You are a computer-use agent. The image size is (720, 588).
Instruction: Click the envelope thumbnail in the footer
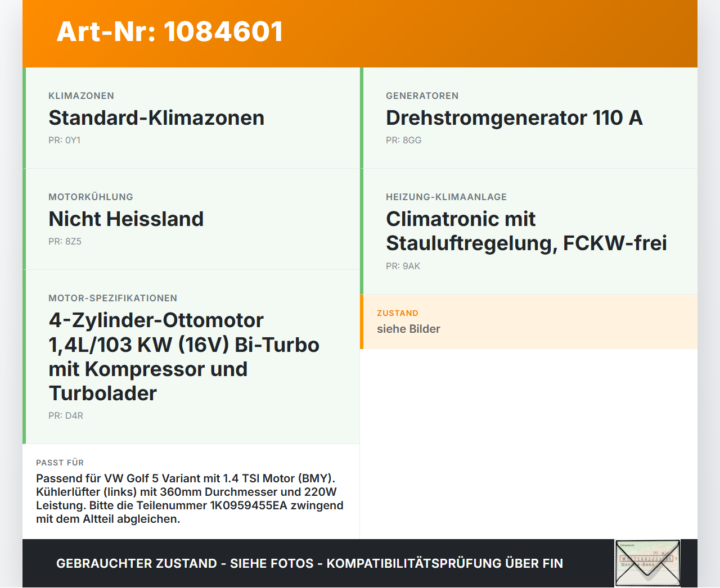[647, 563]
